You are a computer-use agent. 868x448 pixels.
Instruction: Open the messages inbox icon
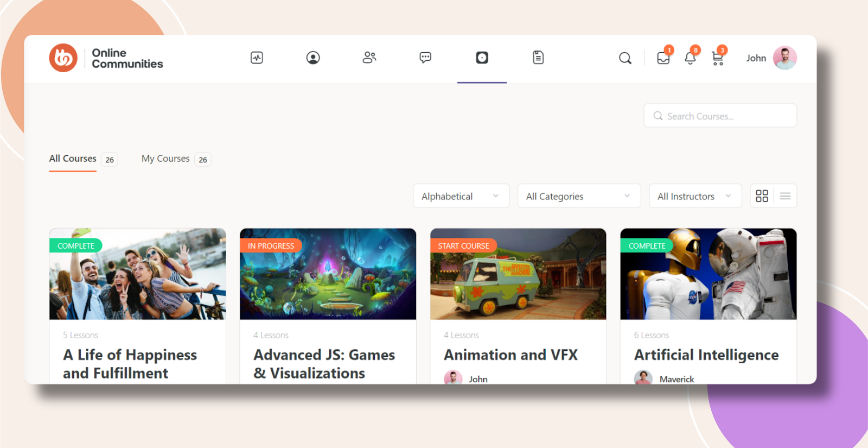[x=663, y=58]
